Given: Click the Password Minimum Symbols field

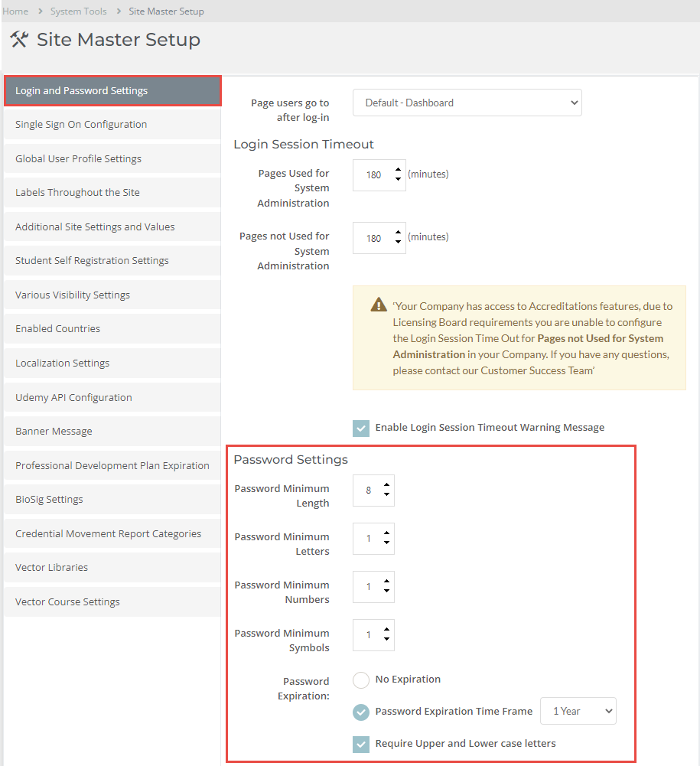Looking at the screenshot, I should coord(373,635).
